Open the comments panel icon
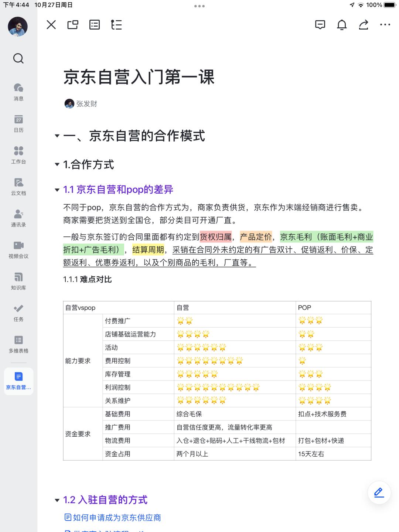The width and height of the screenshot is (399, 532). 320,25
